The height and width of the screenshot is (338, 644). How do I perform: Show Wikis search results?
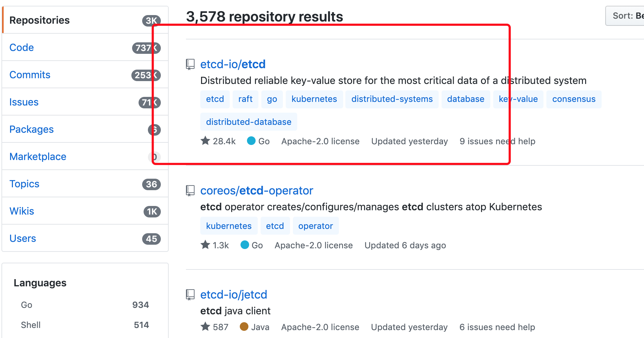[22, 211]
